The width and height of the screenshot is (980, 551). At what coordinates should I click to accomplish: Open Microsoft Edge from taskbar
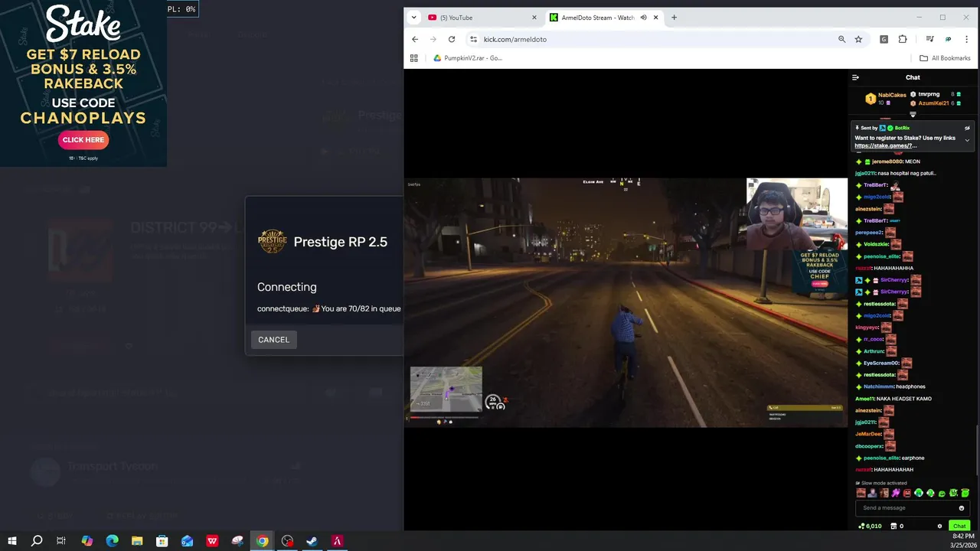[112, 541]
